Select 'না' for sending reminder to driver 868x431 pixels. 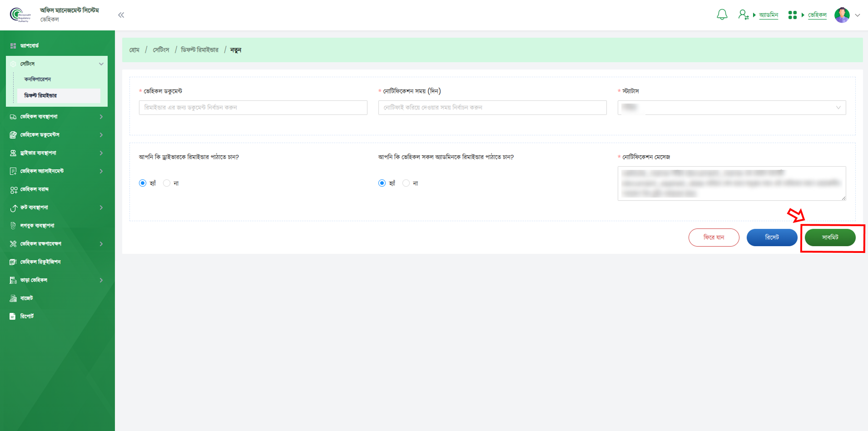(x=167, y=183)
